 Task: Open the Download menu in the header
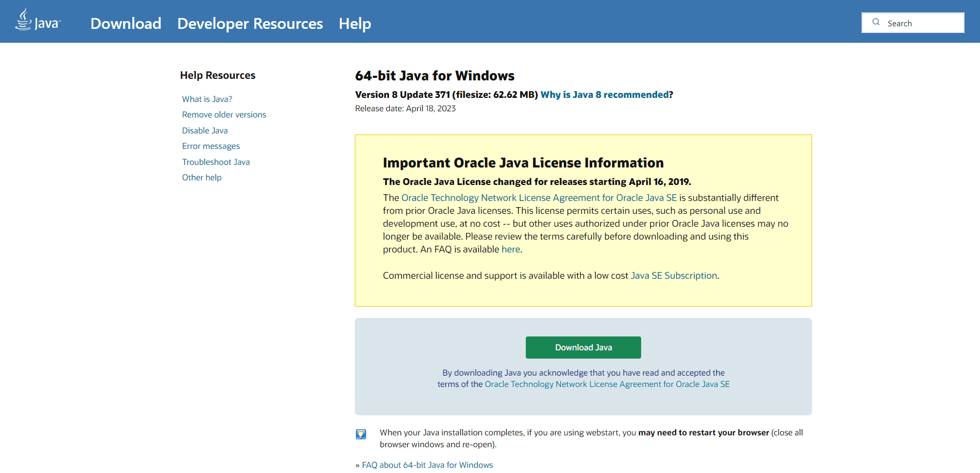[126, 23]
